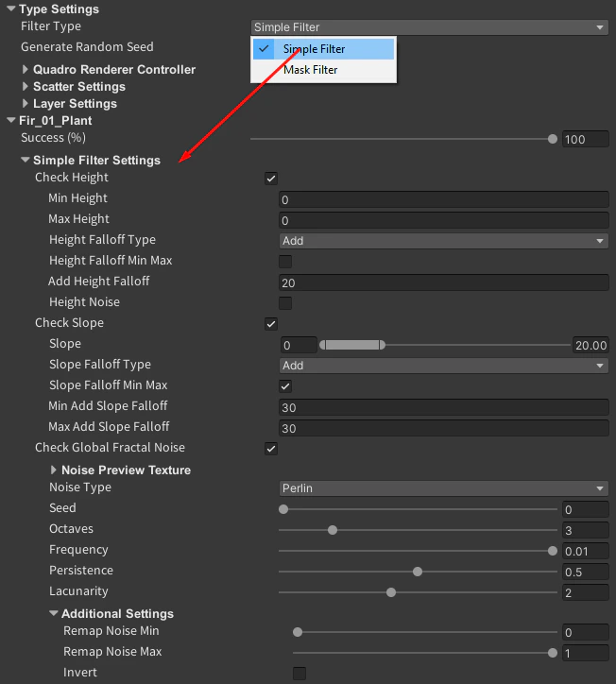Click the Generate Random Seed label
This screenshot has height=684, width=616.
pos(87,46)
